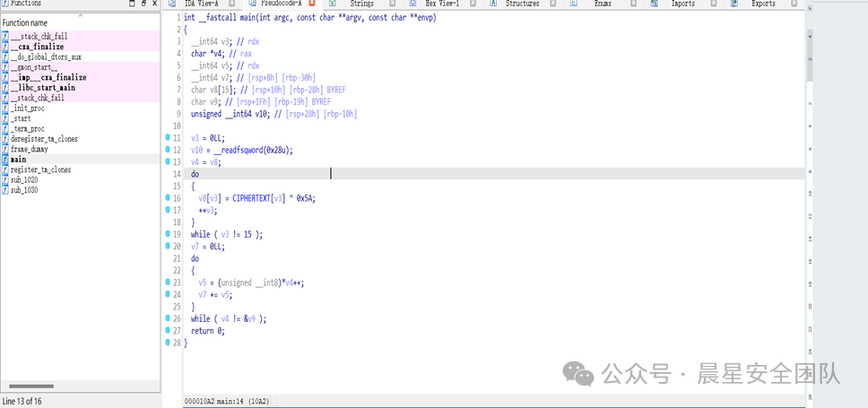Click the function icon next to sub_1020
Viewport: 868px width, 408px height.
(5, 179)
